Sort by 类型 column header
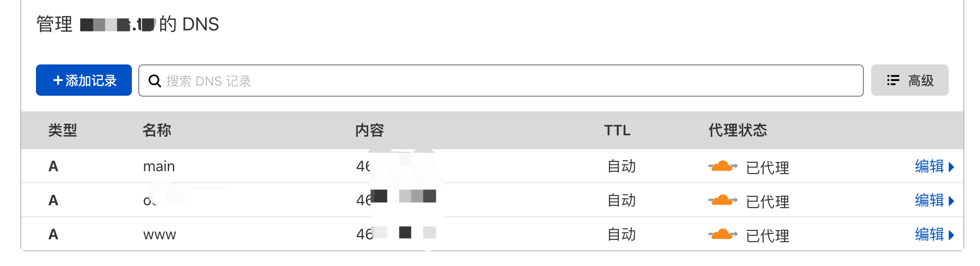980x266 pixels. pos(63,130)
